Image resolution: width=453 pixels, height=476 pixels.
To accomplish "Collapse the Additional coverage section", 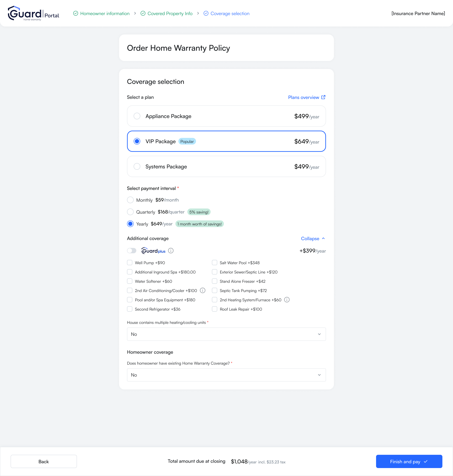I will coord(313,238).
